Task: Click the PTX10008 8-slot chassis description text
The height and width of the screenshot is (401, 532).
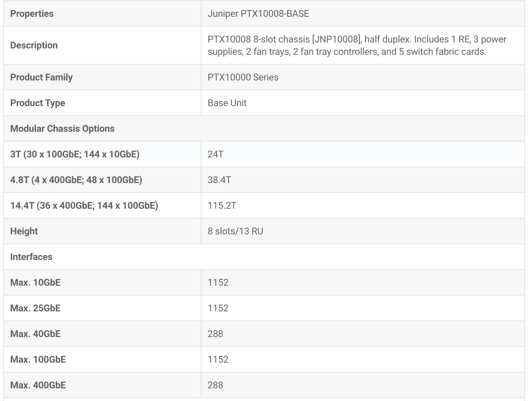Action: (357, 45)
